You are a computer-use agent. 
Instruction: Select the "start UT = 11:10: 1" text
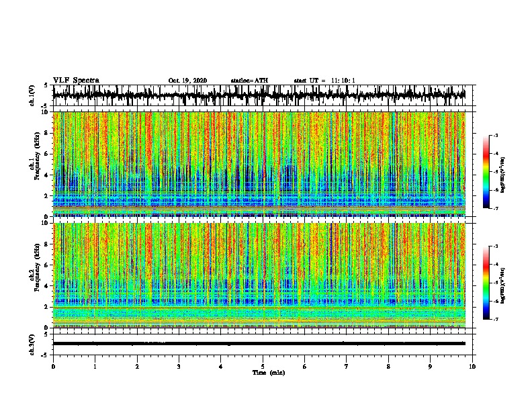coord(324,81)
